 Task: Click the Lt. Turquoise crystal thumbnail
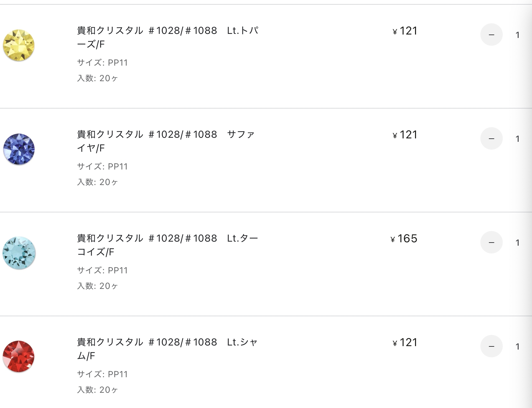pos(19,253)
